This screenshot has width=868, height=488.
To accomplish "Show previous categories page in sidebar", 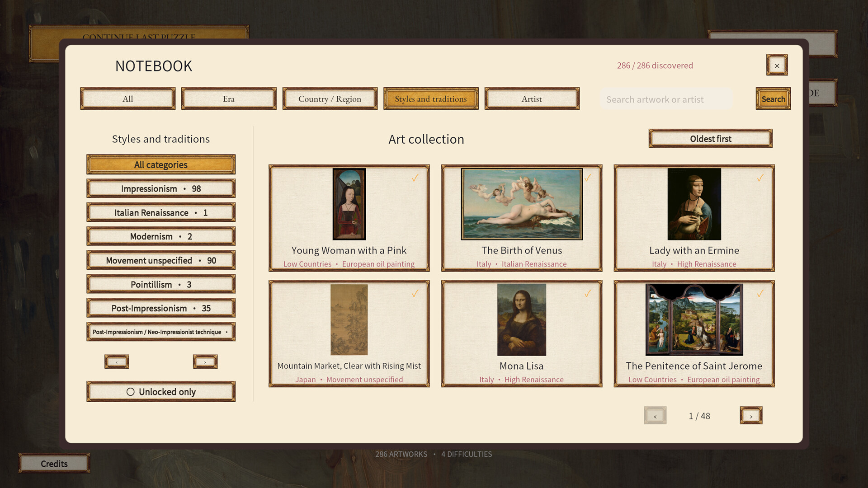I will 117,361.
